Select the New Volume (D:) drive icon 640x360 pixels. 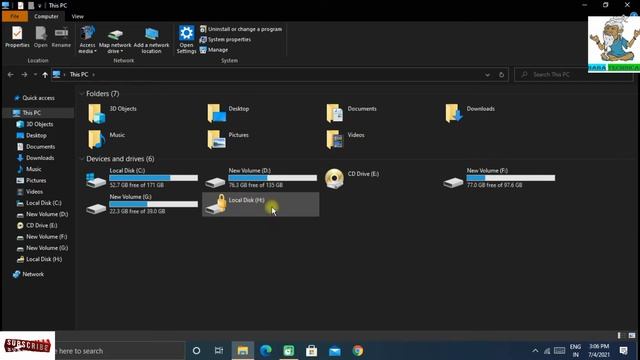click(x=215, y=182)
